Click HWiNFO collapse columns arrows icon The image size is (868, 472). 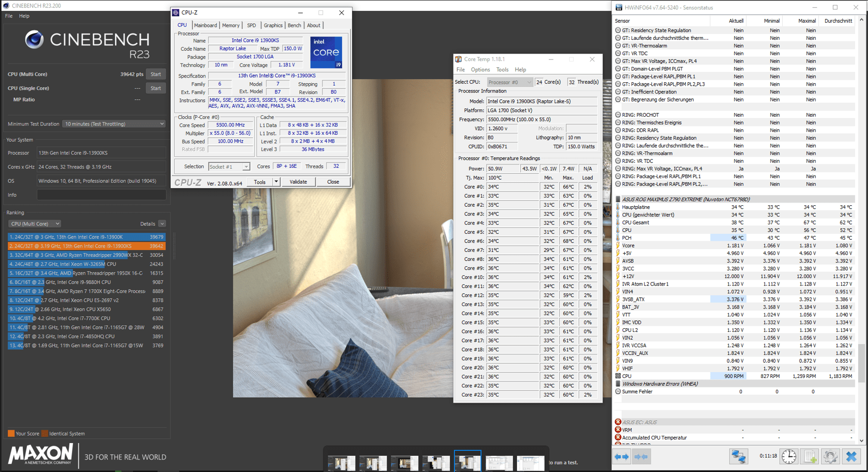641,457
